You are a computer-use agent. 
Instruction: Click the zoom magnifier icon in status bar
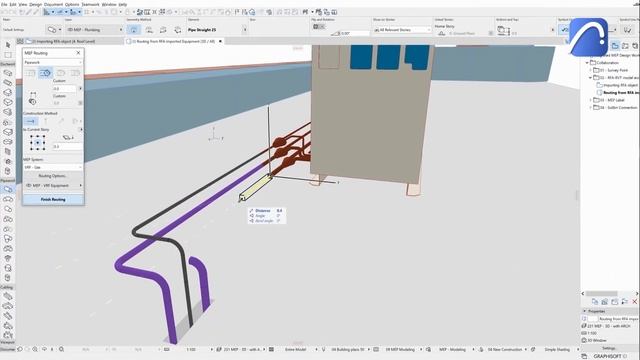[x=61, y=349]
